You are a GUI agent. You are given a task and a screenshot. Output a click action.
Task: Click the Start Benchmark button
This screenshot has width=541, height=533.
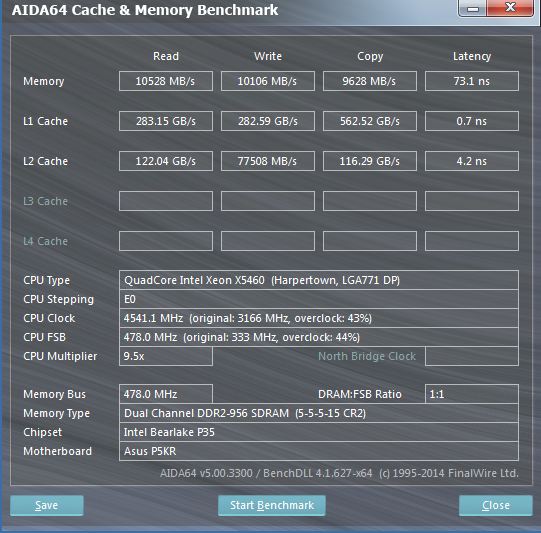tap(272, 505)
